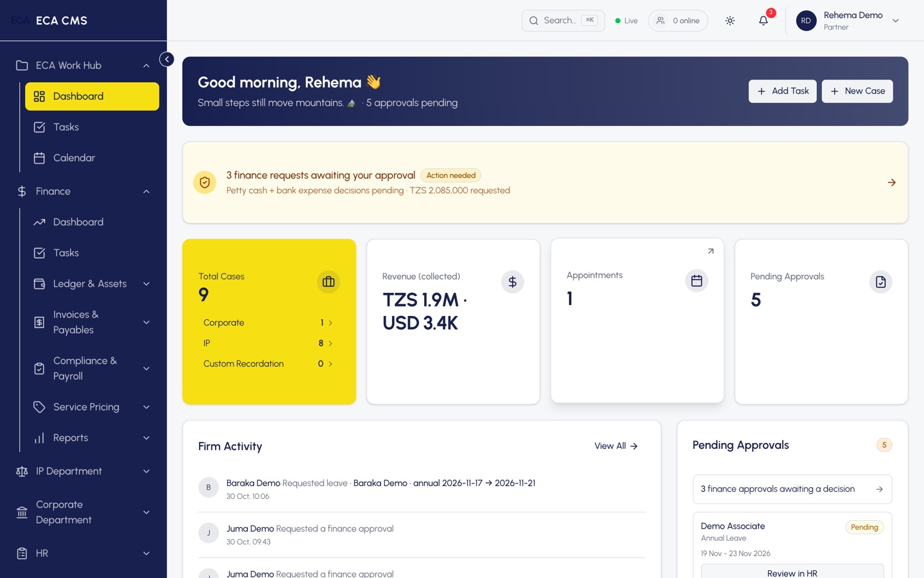Expand Service Pricing submenu
The width and height of the screenshot is (924, 578).
(x=146, y=407)
